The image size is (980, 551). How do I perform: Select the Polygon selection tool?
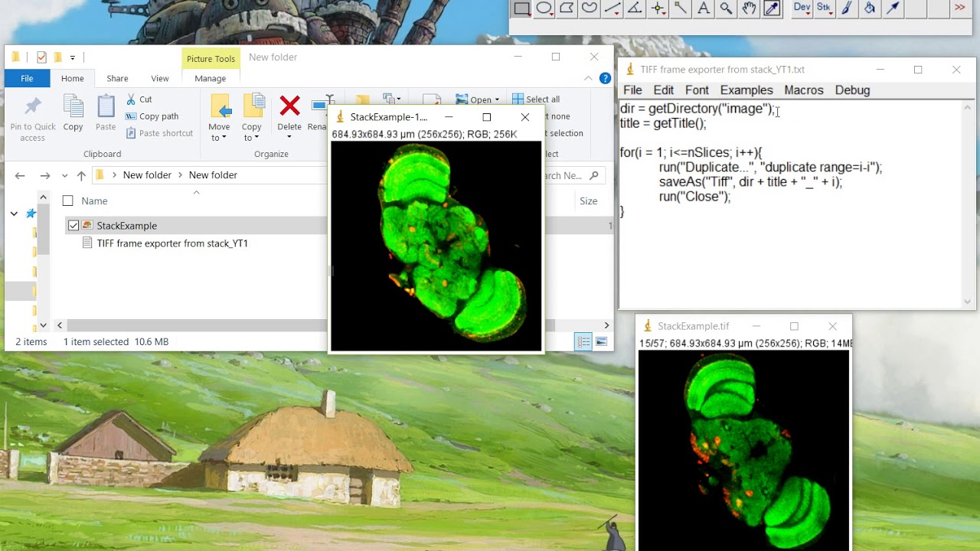pyautogui.click(x=567, y=8)
